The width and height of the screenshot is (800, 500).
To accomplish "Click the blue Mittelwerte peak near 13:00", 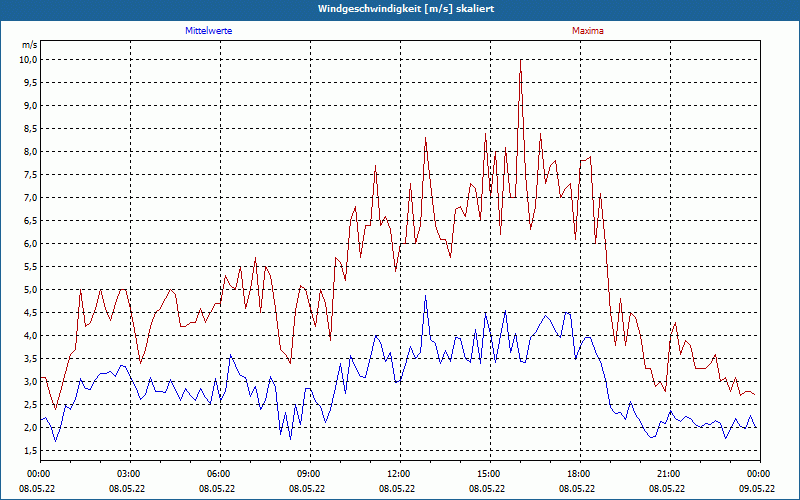I will tap(426, 296).
